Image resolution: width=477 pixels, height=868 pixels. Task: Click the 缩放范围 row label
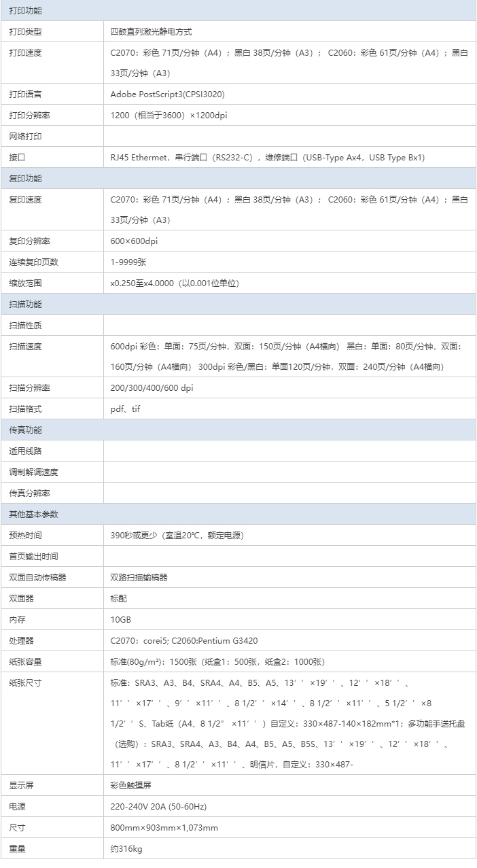pos(26,283)
